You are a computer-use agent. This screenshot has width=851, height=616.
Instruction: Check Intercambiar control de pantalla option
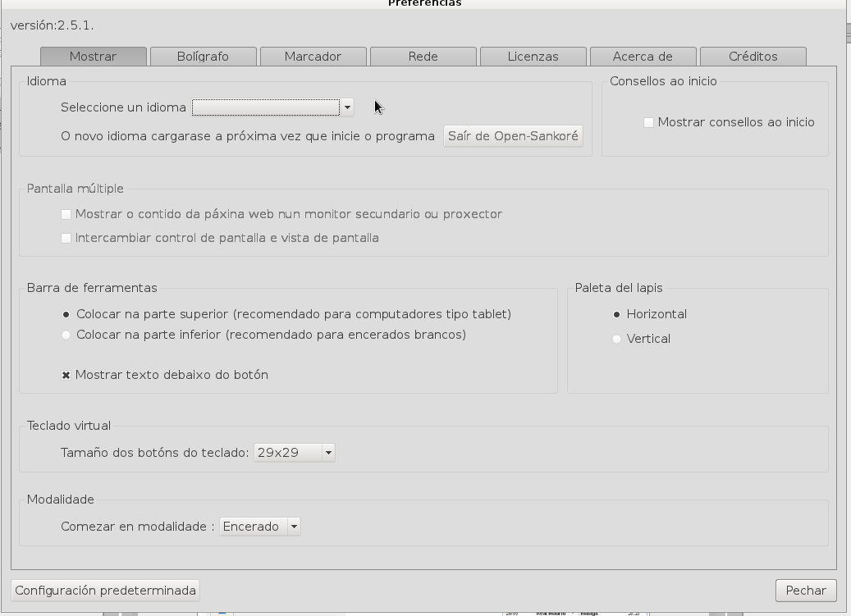pyautogui.click(x=66, y=238)
